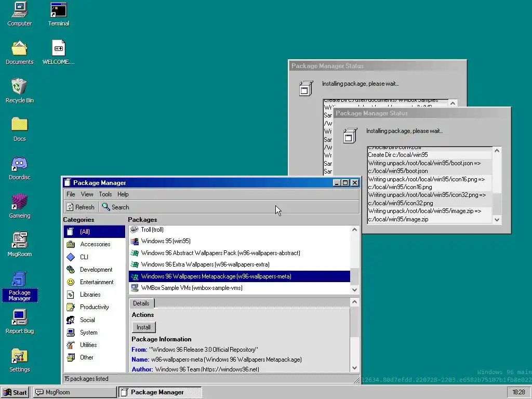Open the Documents folder icon
Screen dimensions: 532x399
coord(19,52)
